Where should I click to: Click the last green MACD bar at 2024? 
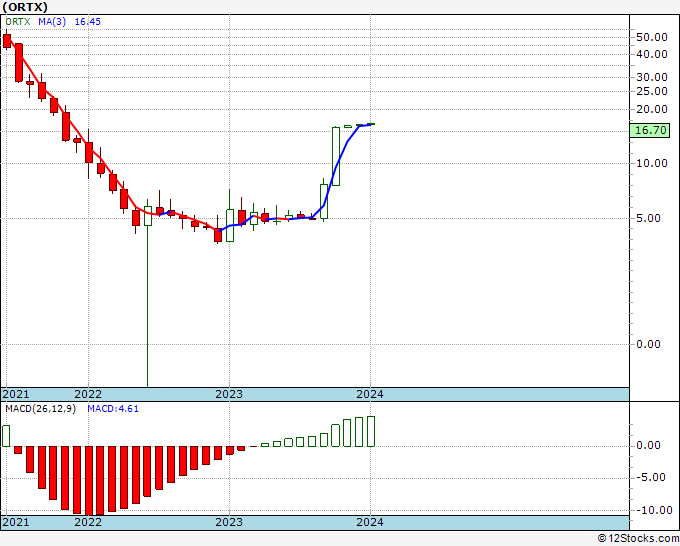pos(371,432)
